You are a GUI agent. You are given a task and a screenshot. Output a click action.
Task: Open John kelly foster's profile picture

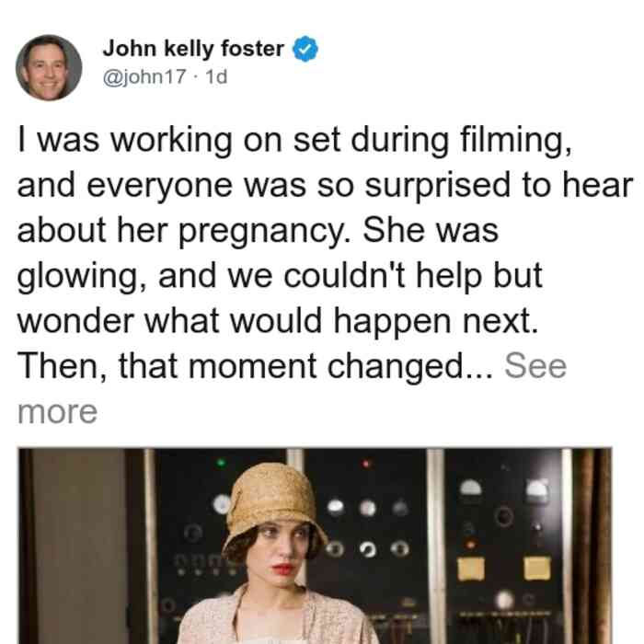49,67
